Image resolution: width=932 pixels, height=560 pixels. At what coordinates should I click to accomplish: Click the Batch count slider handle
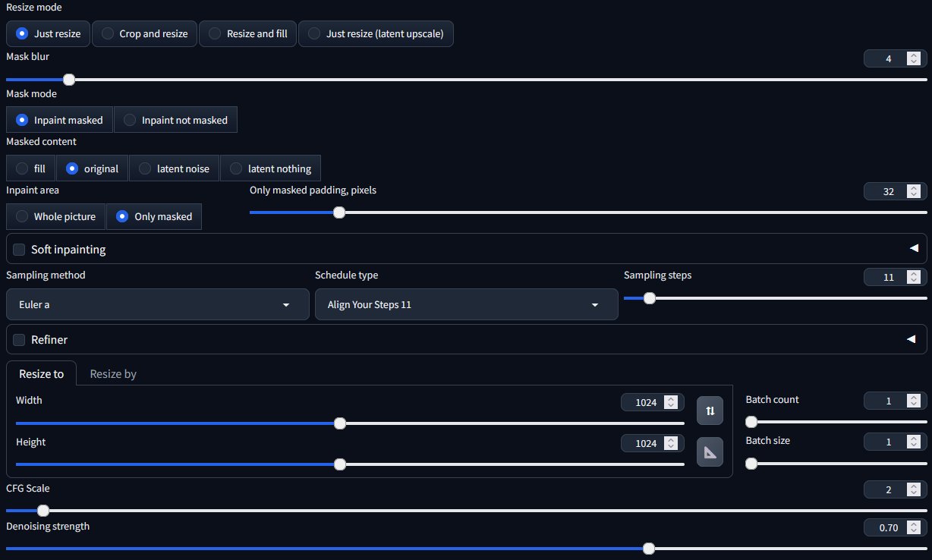point(751,422)
